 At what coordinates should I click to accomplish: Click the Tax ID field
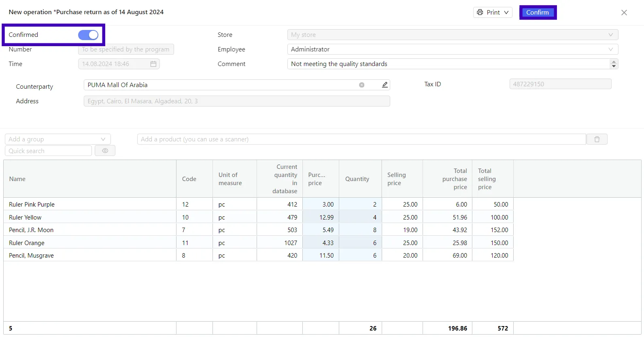point(560,84)
